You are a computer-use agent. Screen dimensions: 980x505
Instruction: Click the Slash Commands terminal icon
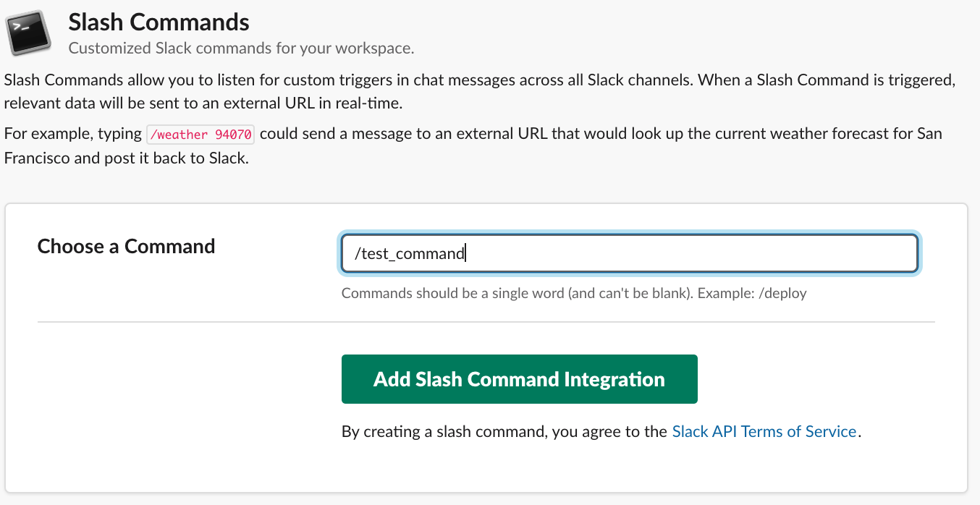[x=28, y=32]
